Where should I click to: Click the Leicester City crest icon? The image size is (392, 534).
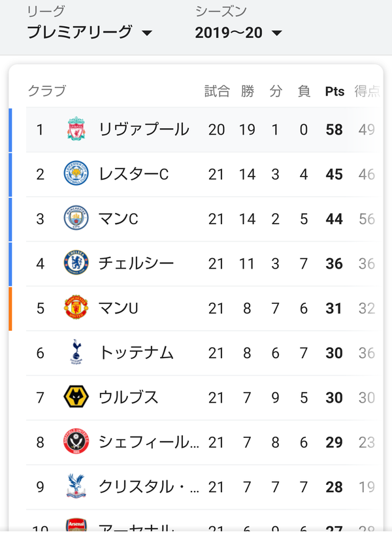(76, 174)
